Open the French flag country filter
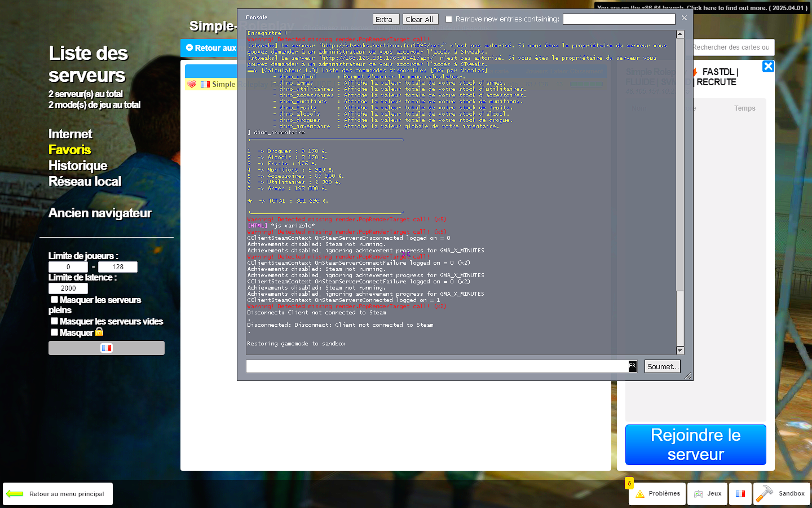 (107, 348)
